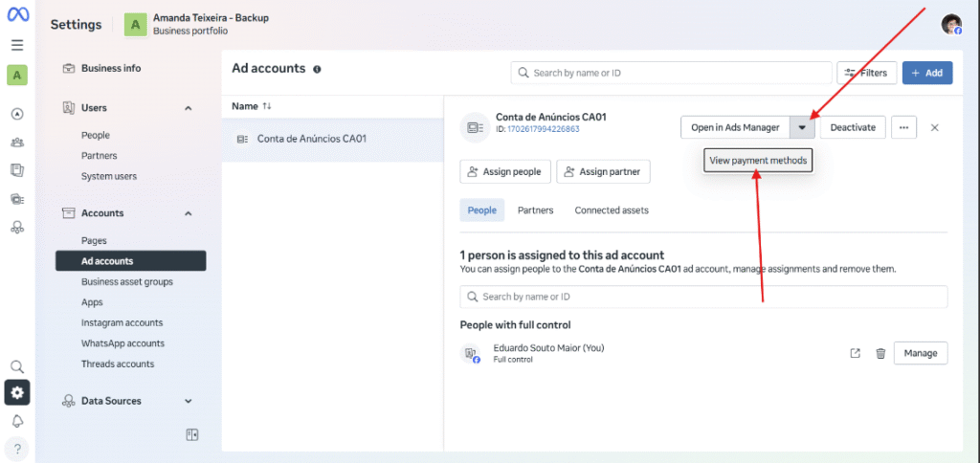Click the Meta logo icon
Image resolution: width=980 pixels, height=463 pixels.
click(17, 14)
